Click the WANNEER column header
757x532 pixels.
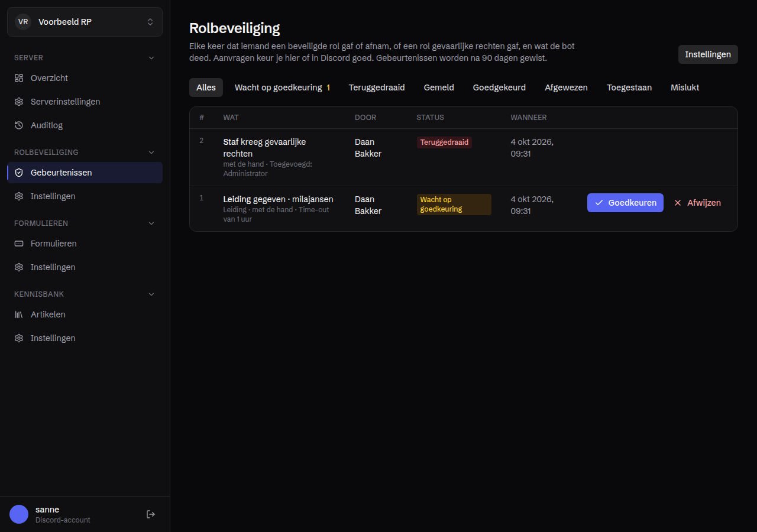point(529,118)
